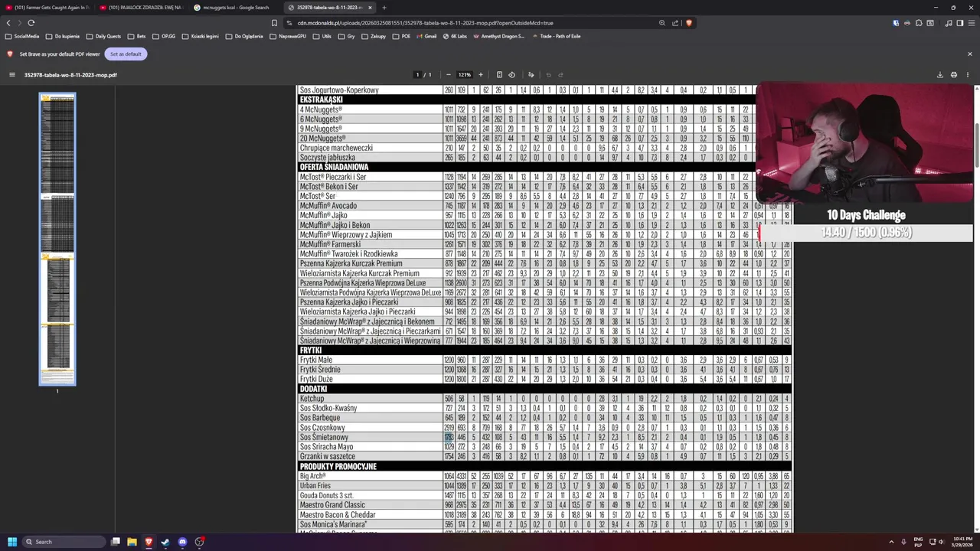
Task: Open a new browser tab
Action: point(384,8)
